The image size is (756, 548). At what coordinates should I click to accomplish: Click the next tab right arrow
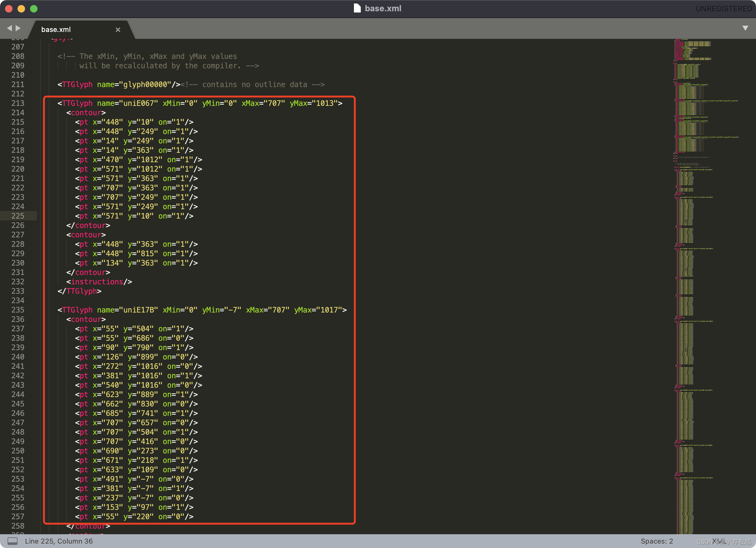pos(18,28)
